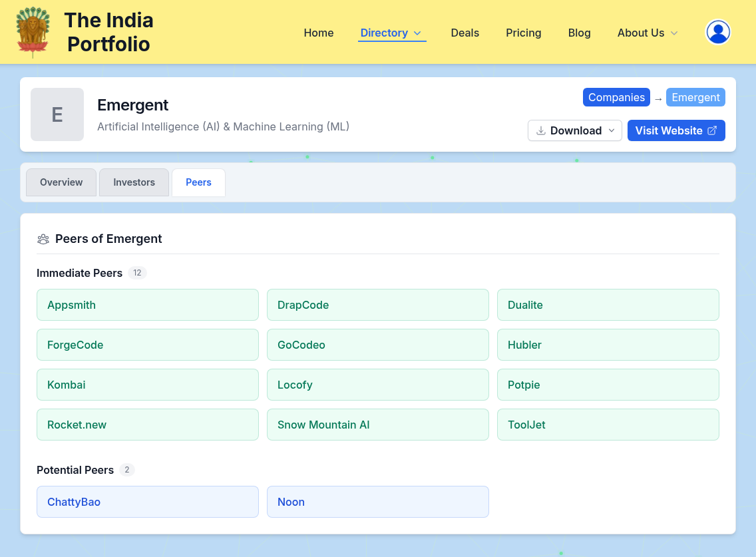
Task: Open the ForgeCode peer card
Action: (148, 345)
